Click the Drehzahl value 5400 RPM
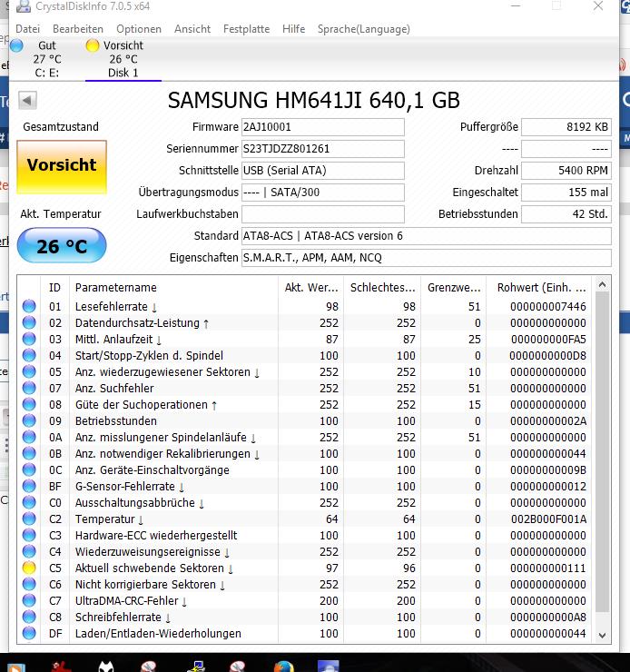630x672 pixels. click(566, 171)
